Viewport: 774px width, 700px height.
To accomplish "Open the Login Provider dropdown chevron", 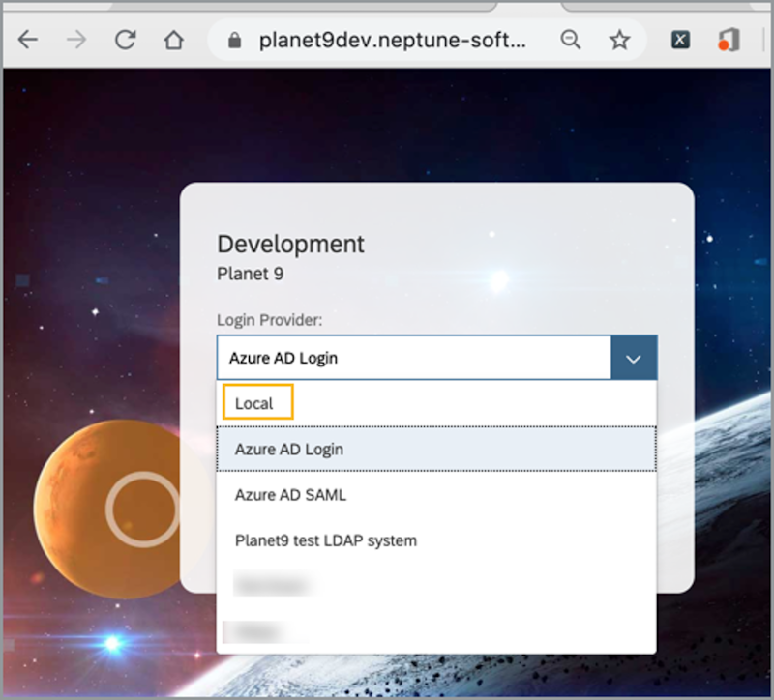I will coord(634,358).
